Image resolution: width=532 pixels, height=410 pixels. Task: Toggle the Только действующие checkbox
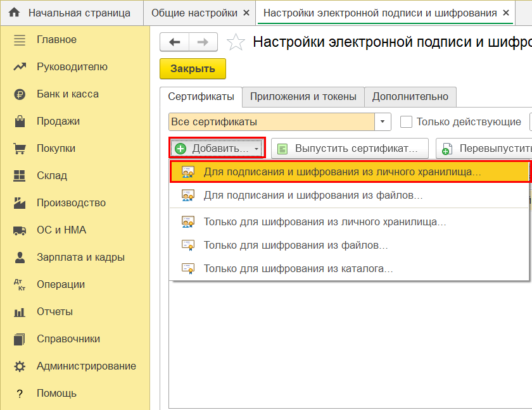(x=406, y=121)
